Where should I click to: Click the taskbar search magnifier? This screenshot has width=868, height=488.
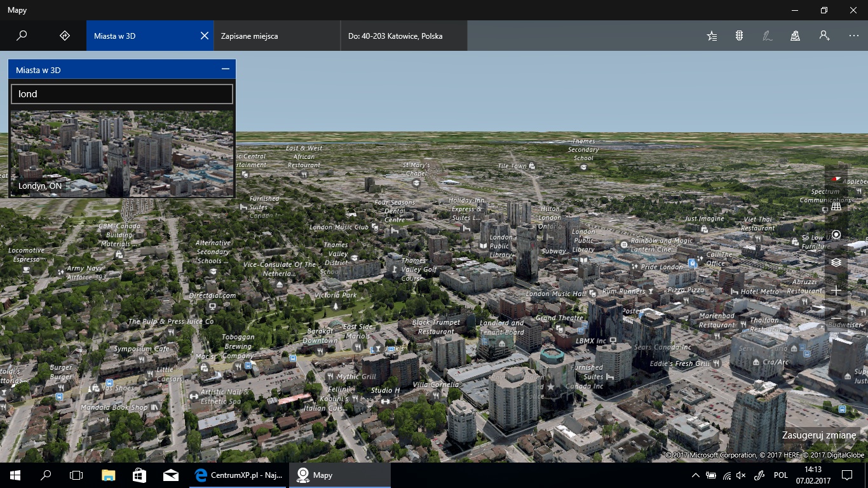tap(46, 475)
